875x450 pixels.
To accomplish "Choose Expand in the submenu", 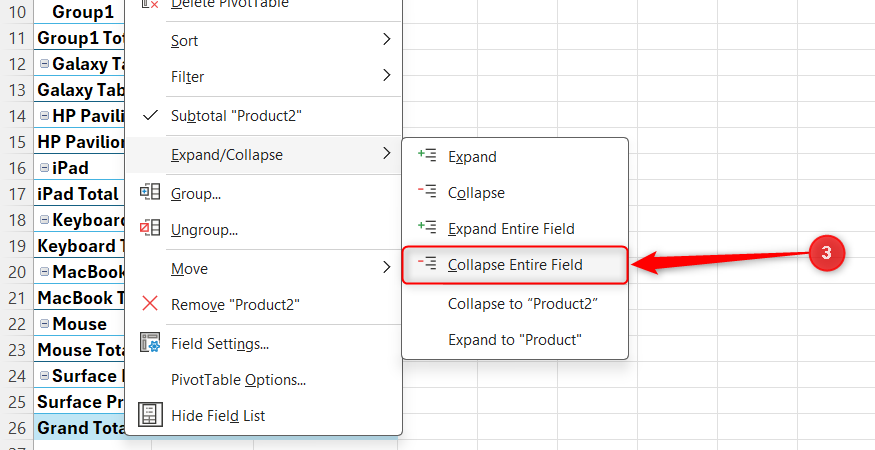I will tap(515, 157).
